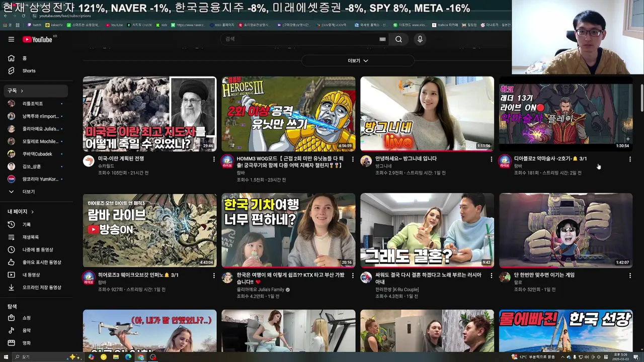
Task: Open 내 동영상 in sidebar
Action: (x=35, y=275)
